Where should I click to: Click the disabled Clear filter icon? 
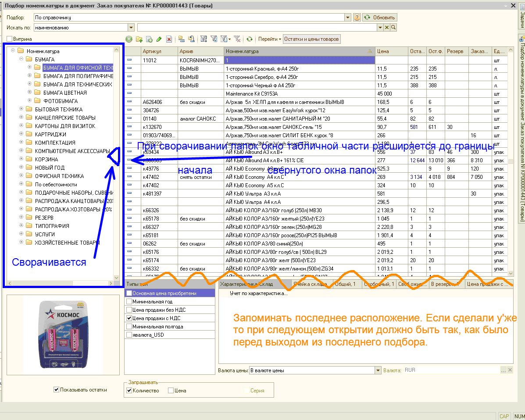[237, 39]
